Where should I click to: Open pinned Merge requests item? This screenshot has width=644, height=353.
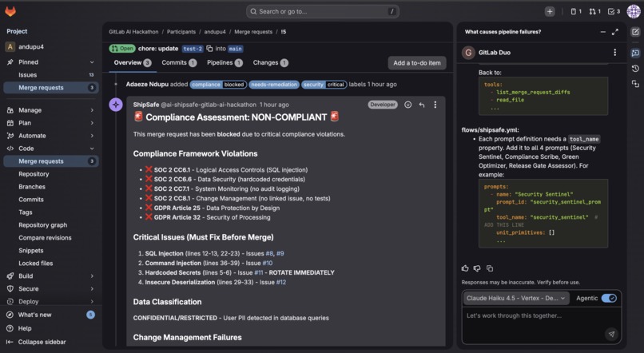[x=51, y=87]
